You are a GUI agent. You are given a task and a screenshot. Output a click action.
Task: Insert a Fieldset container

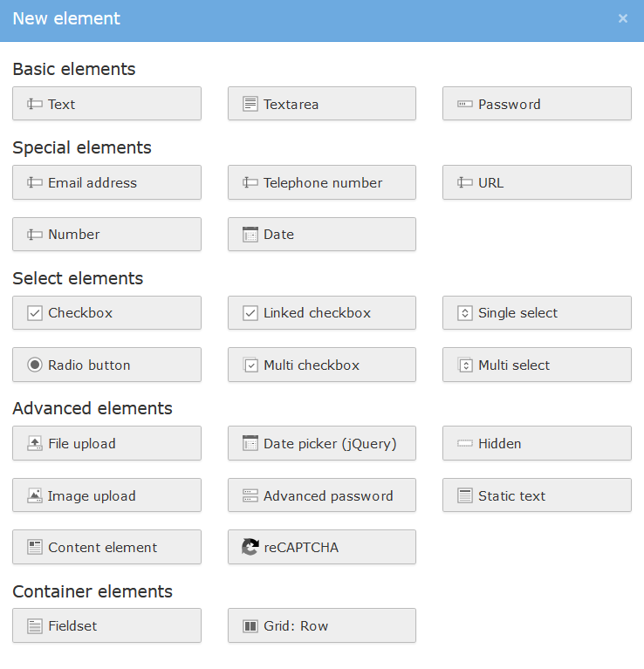pyautogui.click(x=106, y=626)
